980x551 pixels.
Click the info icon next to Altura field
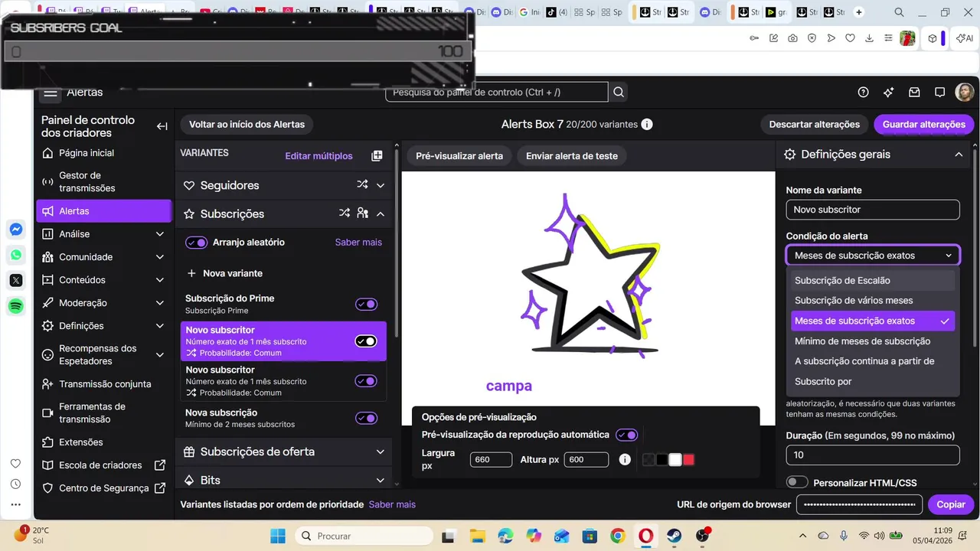[x=625, y=459]
